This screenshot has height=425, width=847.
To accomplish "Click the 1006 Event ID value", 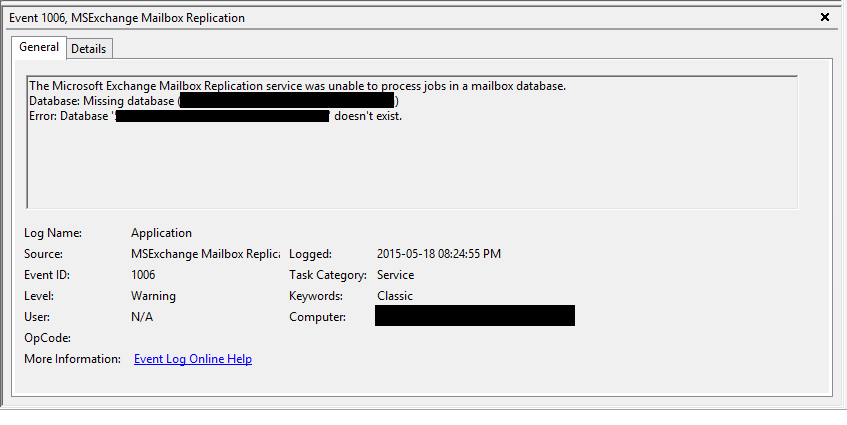I will pos(143,275).
